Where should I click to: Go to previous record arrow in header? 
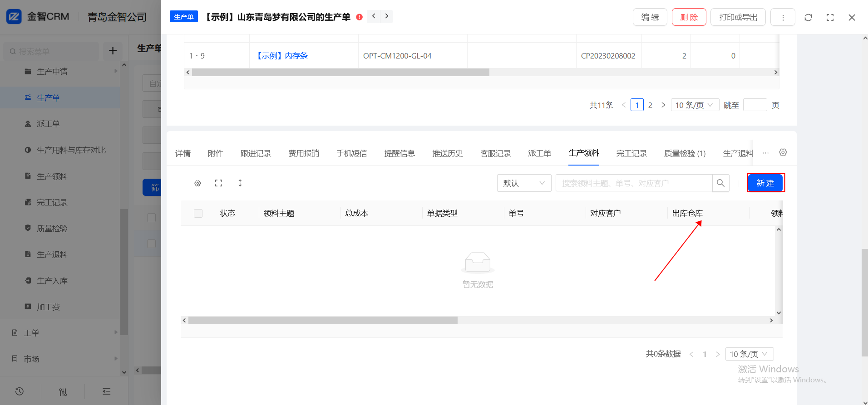(x=374, y=16)
